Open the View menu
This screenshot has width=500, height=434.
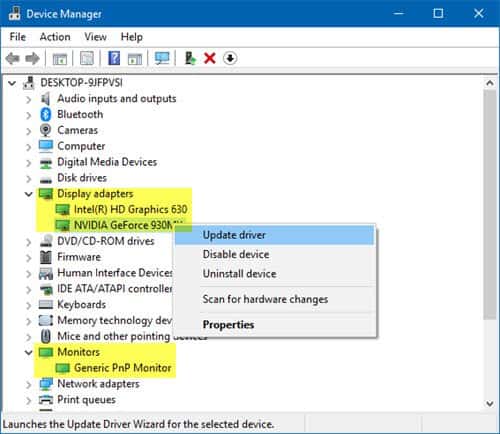coord(95,37)
